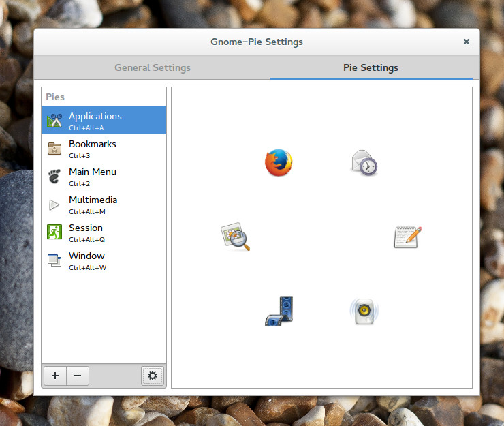Screen dimensions: 504x426
Task: Open pie options gear button
Action: click(153, 376)
